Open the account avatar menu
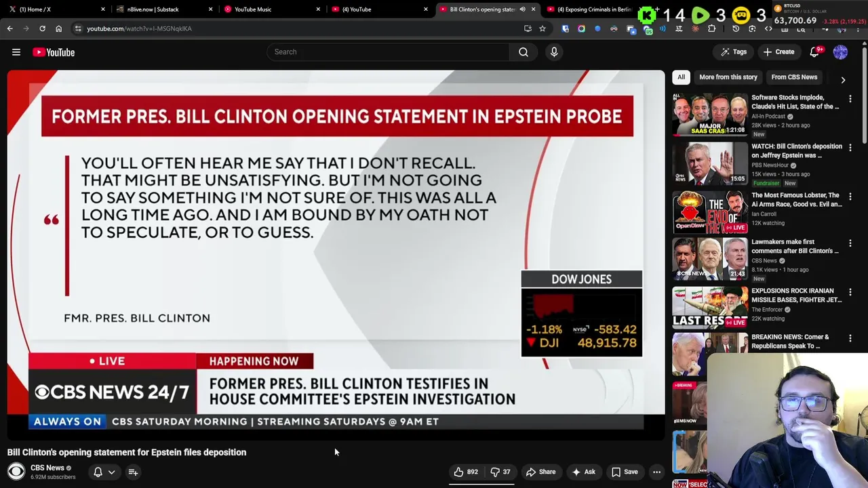This screenshot has height=488, width=868. click(x=840, y=52)
